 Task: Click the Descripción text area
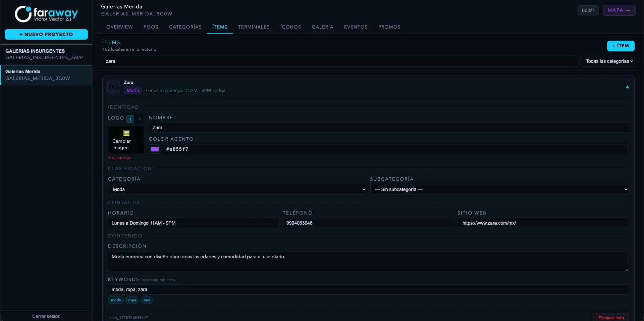point(368,261)
